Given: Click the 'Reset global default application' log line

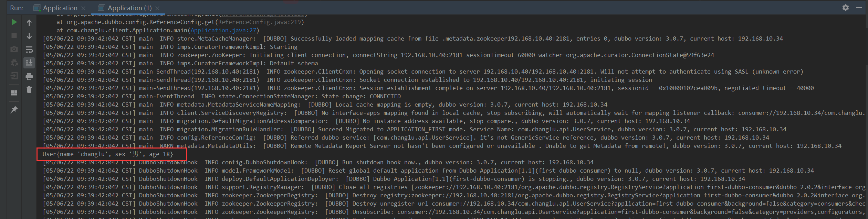Looking at the screenshot, I should click(x=428, y=171).
